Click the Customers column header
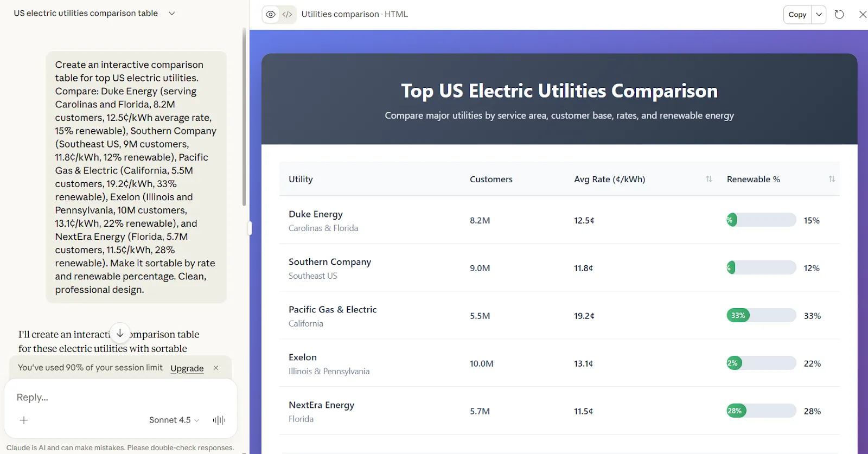The width and height of the screenshot is (868, 454). click(491, 180)
